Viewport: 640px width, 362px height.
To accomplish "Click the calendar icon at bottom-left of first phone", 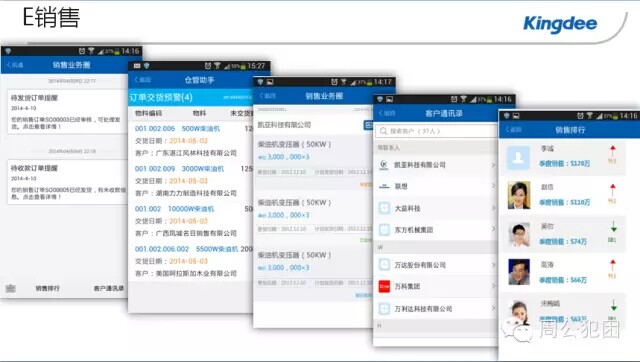I will pos(11,288).
